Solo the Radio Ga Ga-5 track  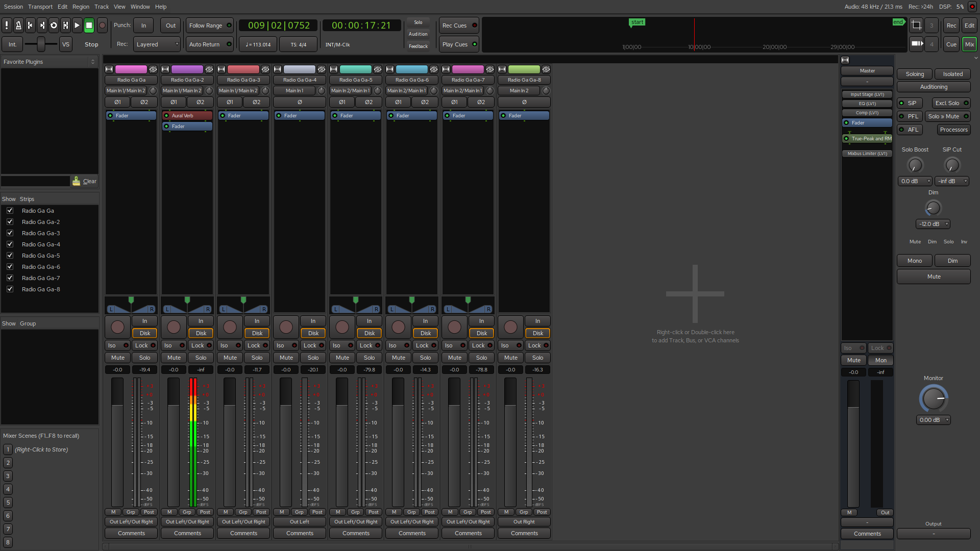tap(369, 358)
